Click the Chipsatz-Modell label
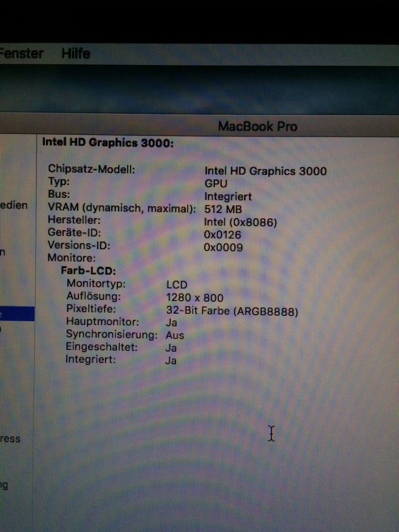The height and width of the screenshot is (532, 399). tap(92, 168)
